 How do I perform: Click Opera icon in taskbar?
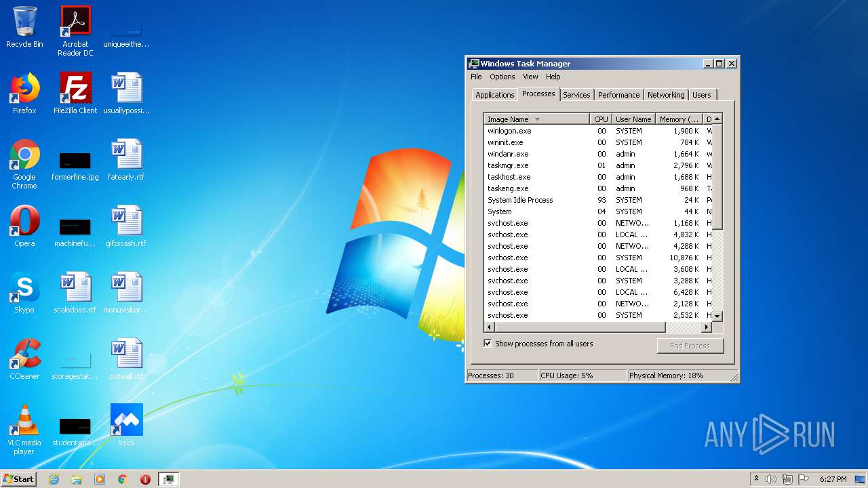[145, 479]
